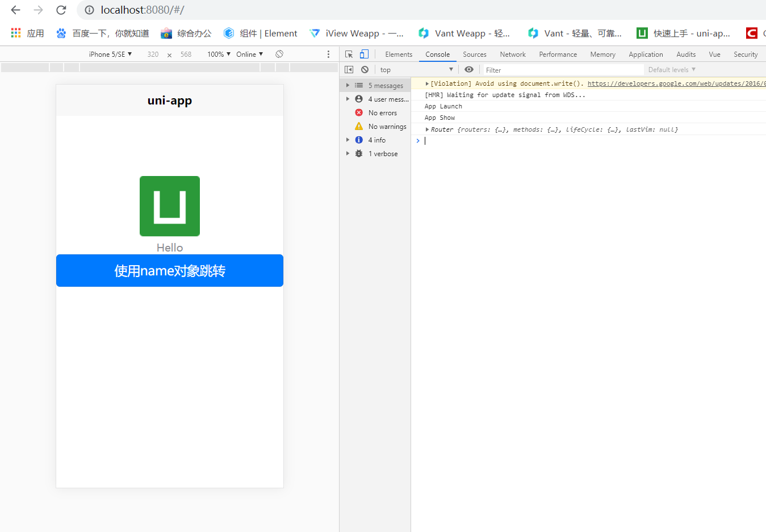Switch to the Audits tab
Viewport: 766px width, 532px height.
686,55
